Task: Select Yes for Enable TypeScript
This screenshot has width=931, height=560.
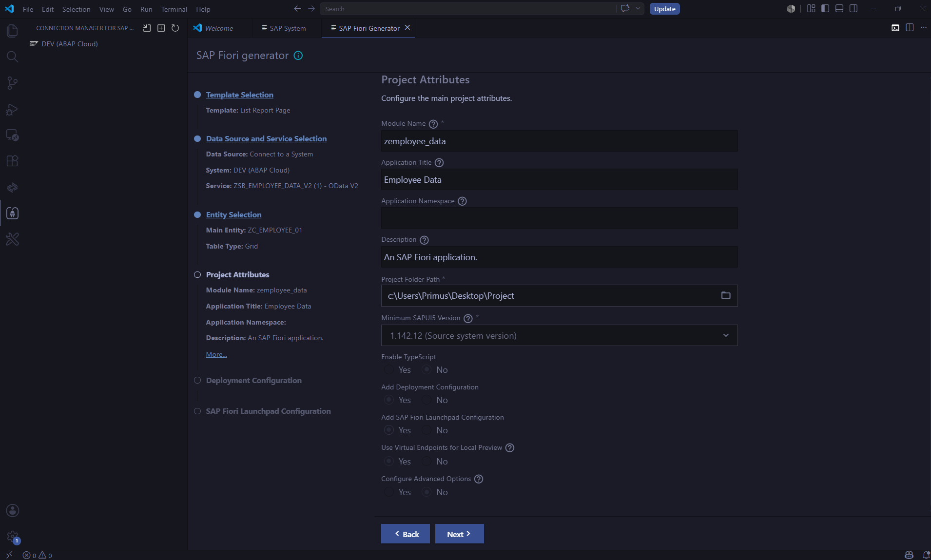Action: pos(388,369)
